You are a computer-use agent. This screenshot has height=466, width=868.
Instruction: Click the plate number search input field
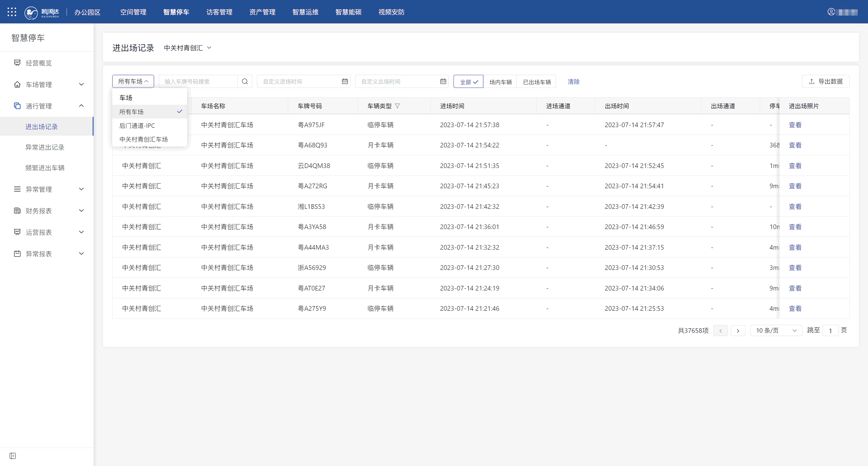click(199, 81)
